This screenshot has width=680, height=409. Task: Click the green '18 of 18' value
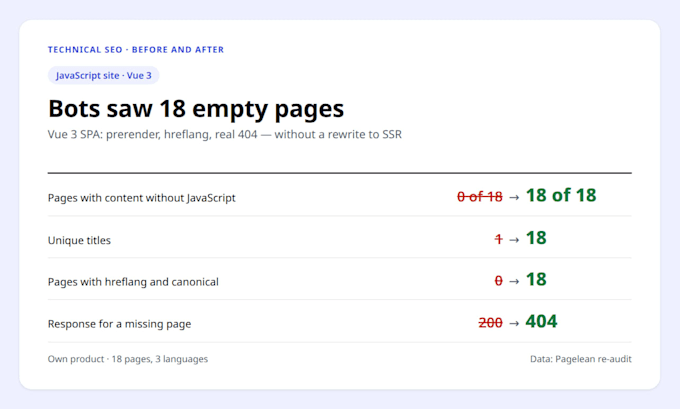point(561,195)
